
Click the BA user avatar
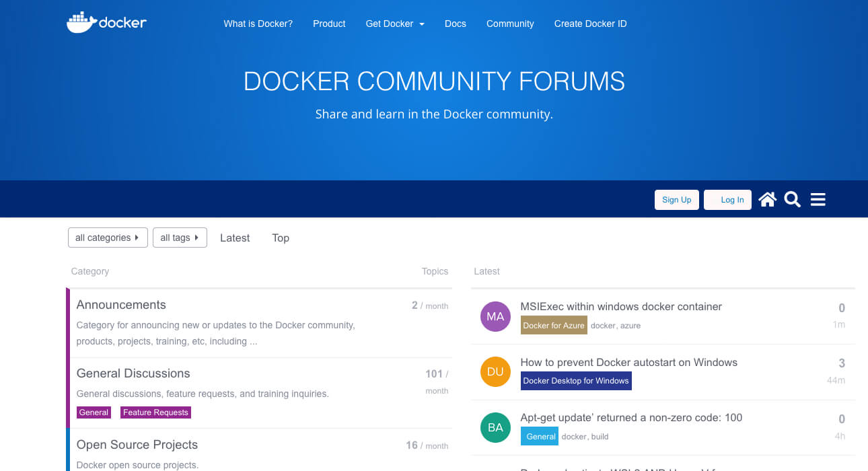(x=495, y=427)
